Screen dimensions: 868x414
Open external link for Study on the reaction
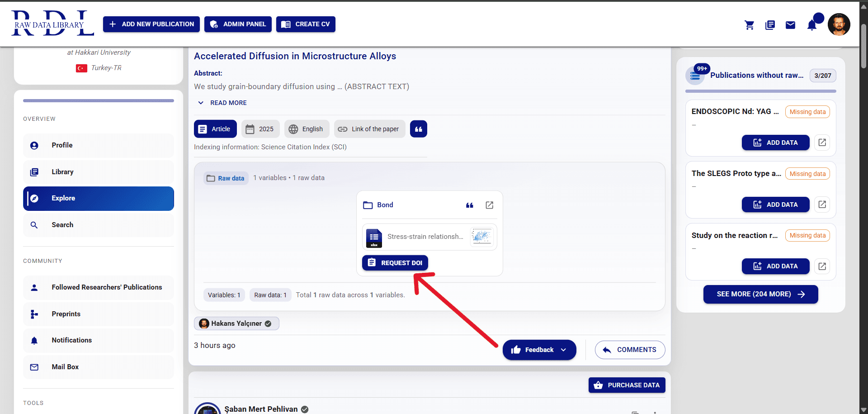click(822, 266)
